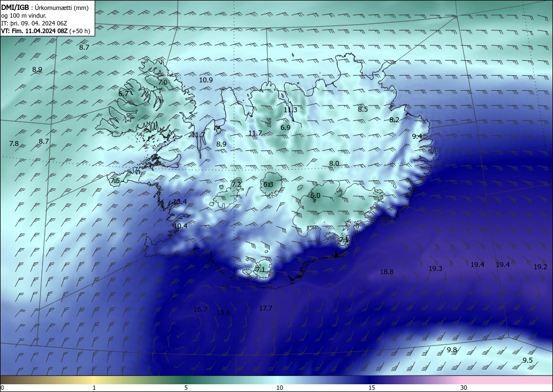The image size is (553, 392).
Task: Click the 6.7 value on the map
Action: [123, 94]
